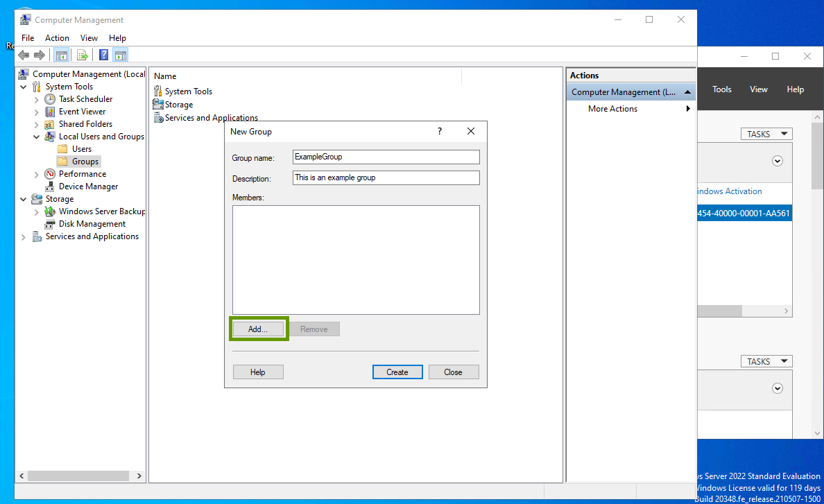Image resolution: width=824 pixels, height=504 pixels.
Task: Open the TASKS dropdown in Server Manager
Action: click(x=766, y=134)
